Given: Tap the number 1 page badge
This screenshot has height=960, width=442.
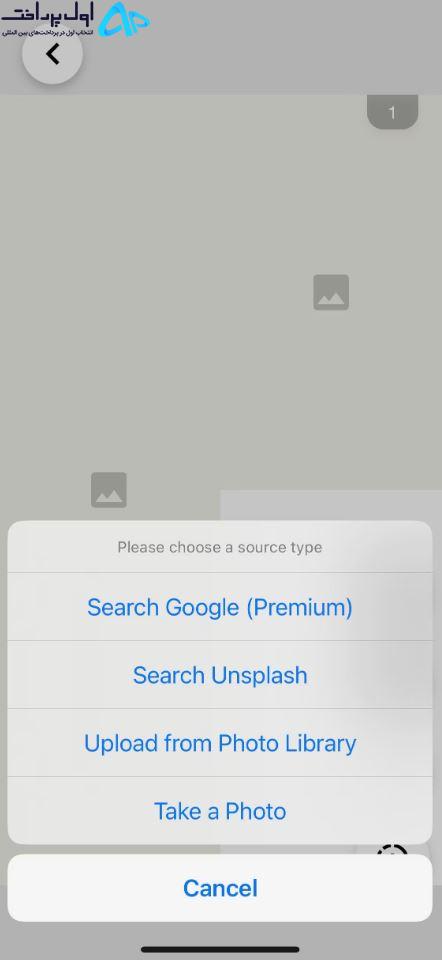Looking at the screenshot, I should [x=392, y=112].
